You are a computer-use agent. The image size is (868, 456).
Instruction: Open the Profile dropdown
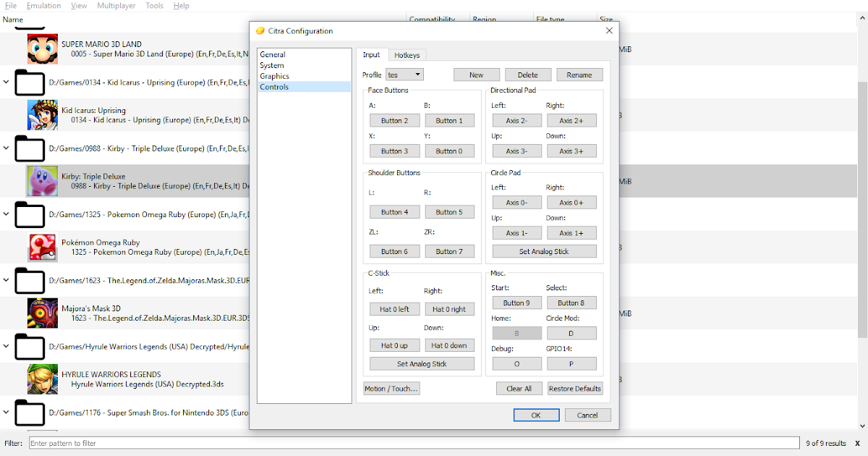[404, 74]
